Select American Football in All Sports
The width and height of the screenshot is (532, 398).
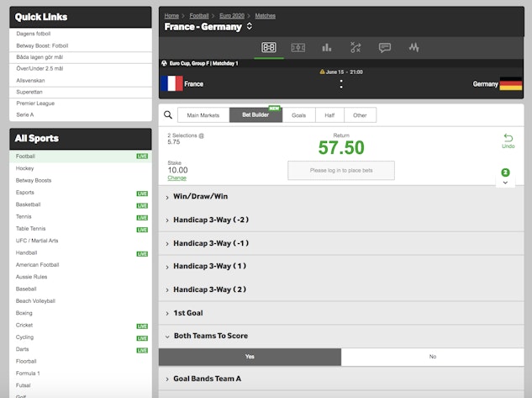[81, 264]
